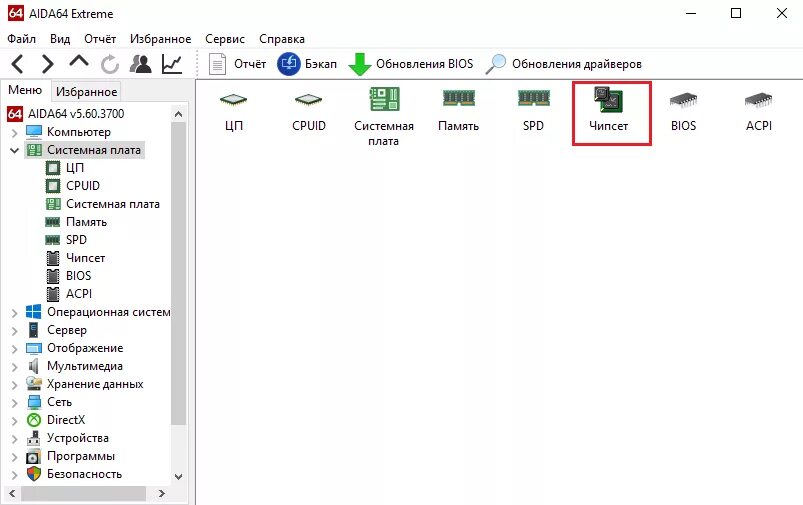Click sidebar scrollbar up arrow

178,114
